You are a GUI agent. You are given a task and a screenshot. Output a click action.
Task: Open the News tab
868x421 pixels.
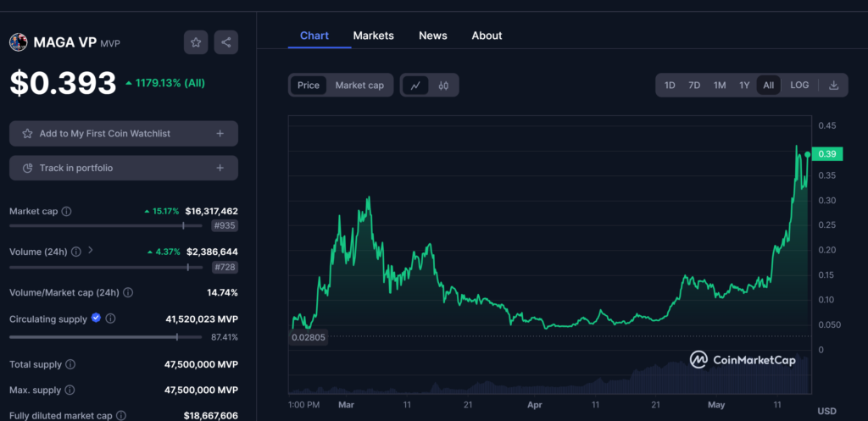pyautogui.click(x=432, y=36)
